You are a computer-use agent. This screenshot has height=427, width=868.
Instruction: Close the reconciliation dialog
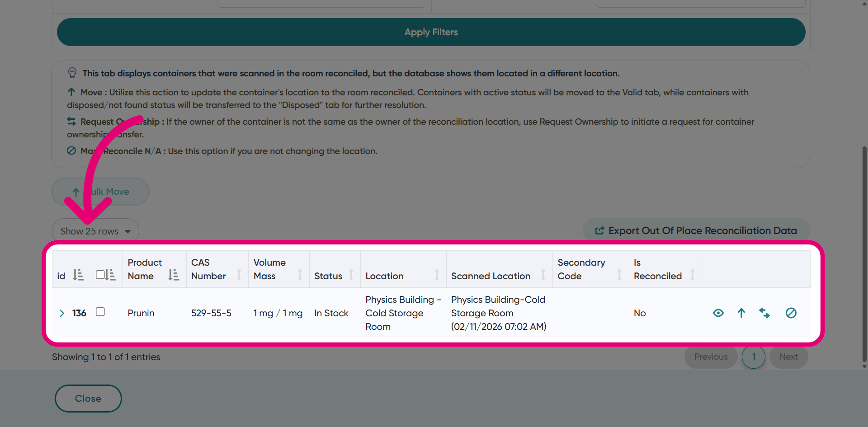pos(88,399)
